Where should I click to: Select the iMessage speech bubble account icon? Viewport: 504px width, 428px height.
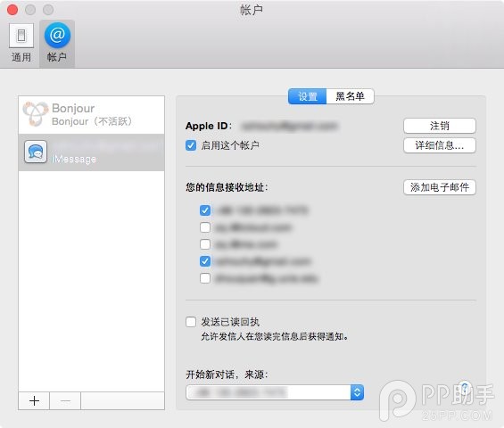tap(36, 152)
